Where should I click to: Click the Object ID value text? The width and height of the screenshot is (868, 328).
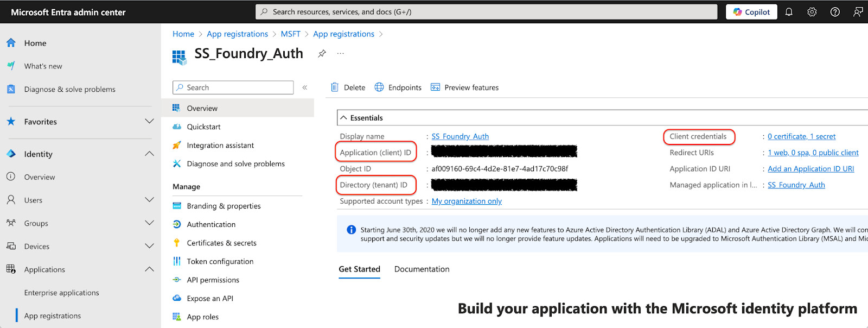coord(500,169)
